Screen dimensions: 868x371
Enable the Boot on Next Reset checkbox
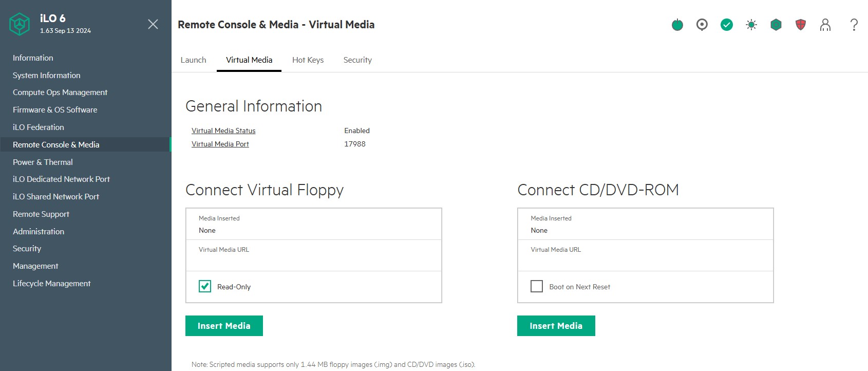[x=537, y=286]
